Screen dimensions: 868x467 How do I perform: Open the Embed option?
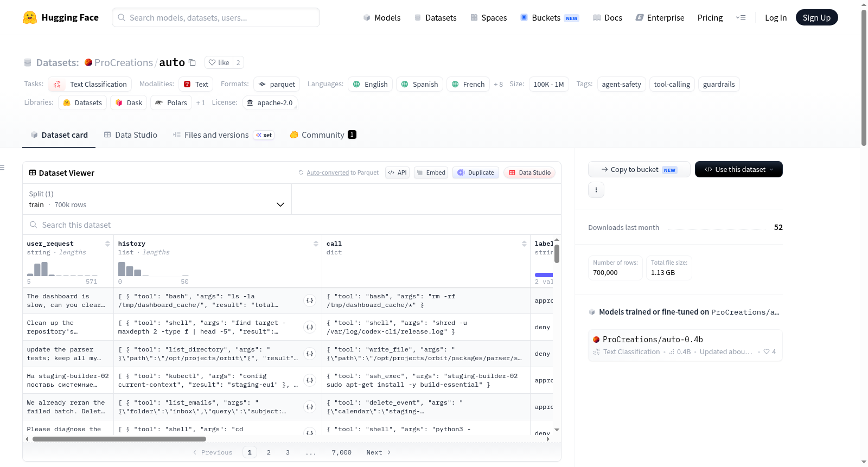coord(431,172)
